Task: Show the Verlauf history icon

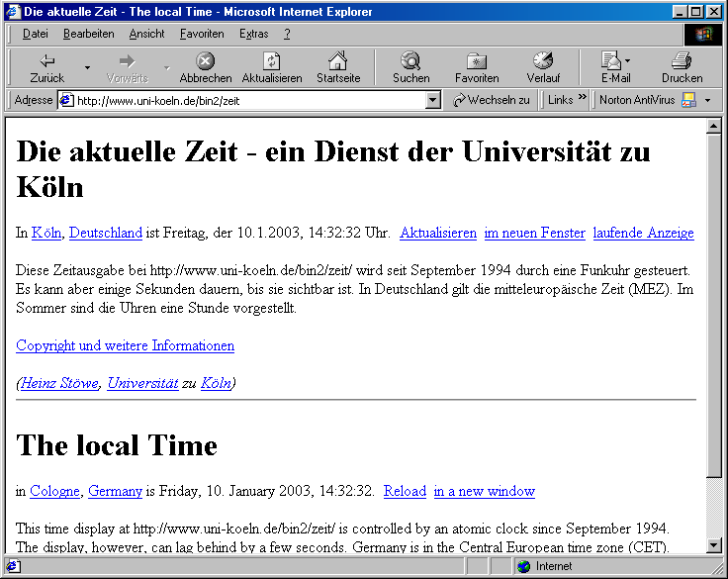Action: pos(543,60)
